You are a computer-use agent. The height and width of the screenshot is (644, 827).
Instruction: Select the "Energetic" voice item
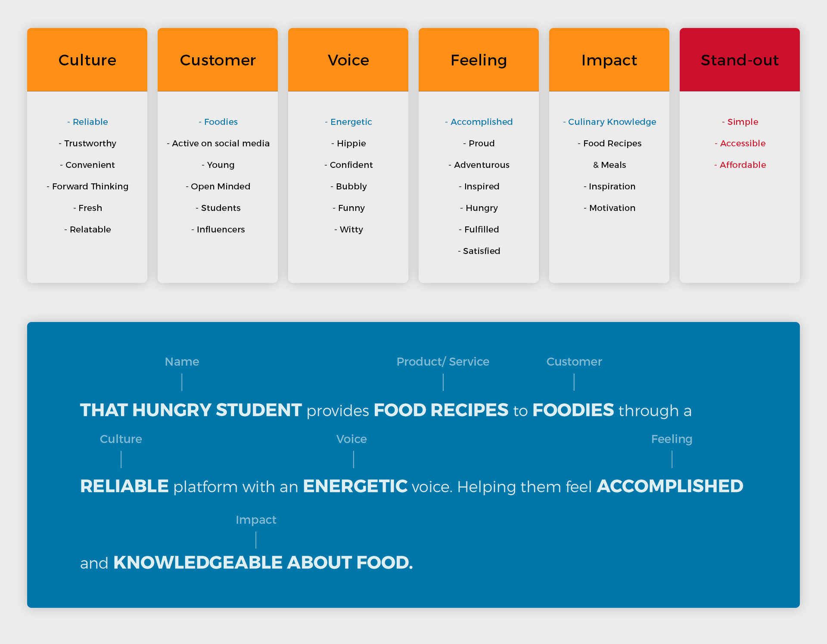348,122
